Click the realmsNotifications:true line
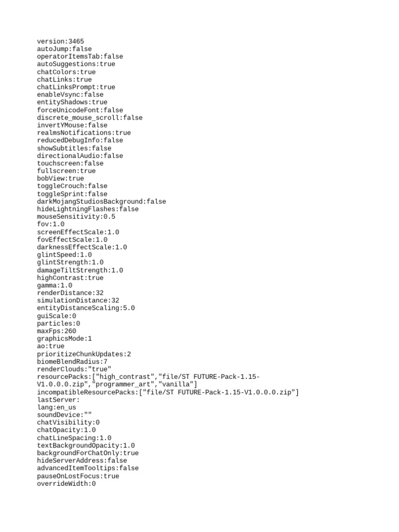Image resolution: width=399 pixels, height=532 pixels. tap(84, 132)
